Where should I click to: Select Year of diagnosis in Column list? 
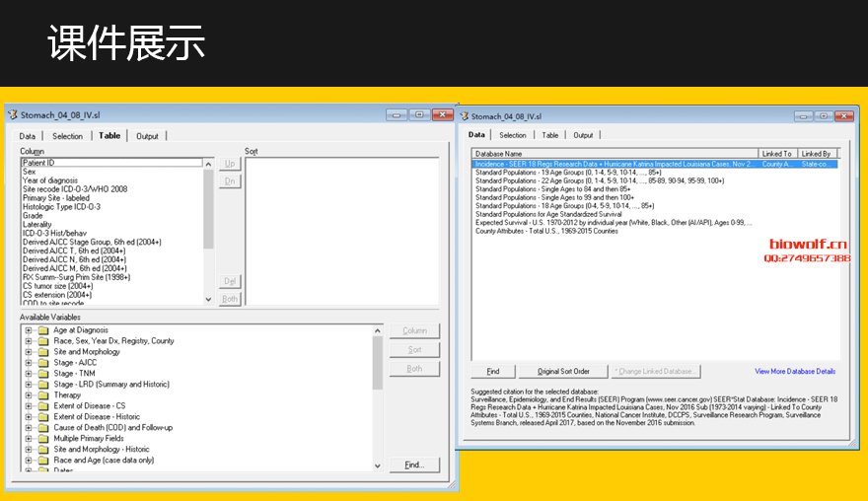[111, 180]
